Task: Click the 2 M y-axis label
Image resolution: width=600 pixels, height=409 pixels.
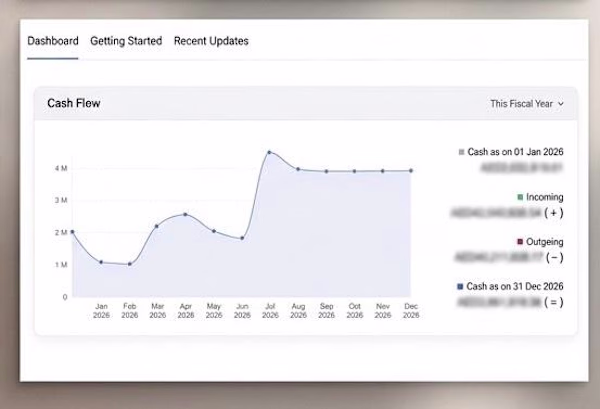Action: coord(61,233)
